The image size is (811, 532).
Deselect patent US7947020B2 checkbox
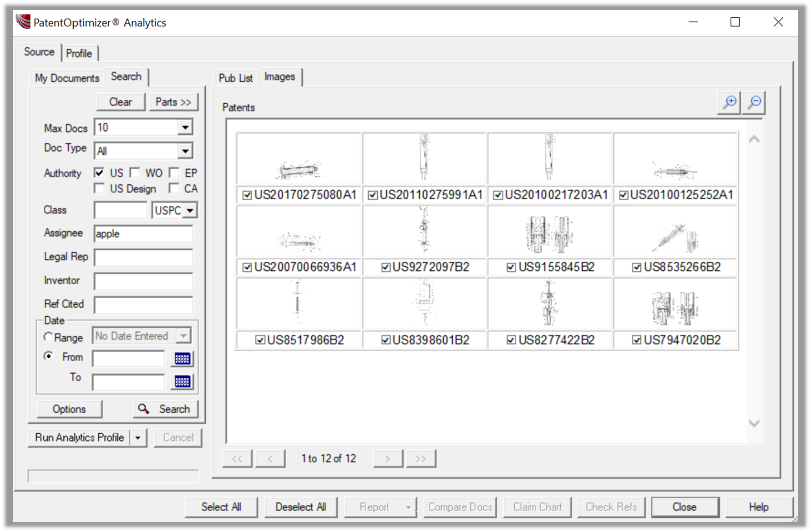637,340
